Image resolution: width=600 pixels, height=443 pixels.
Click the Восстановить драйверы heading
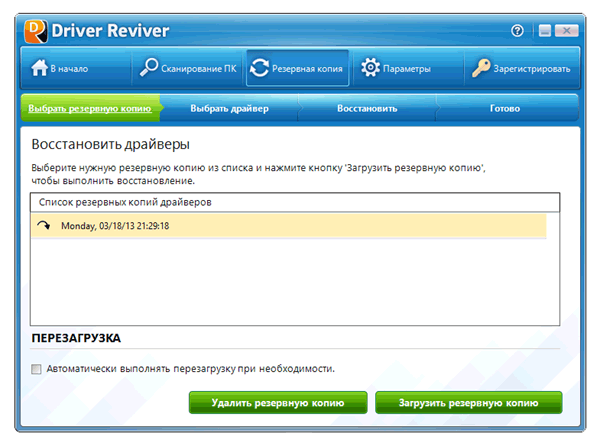click(x=111, y=145)
